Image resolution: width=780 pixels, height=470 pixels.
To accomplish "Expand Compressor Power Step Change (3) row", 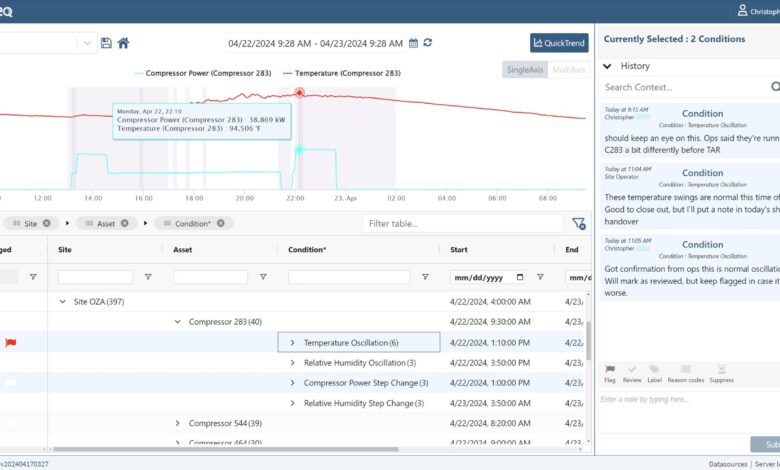I will coord(292,383).
